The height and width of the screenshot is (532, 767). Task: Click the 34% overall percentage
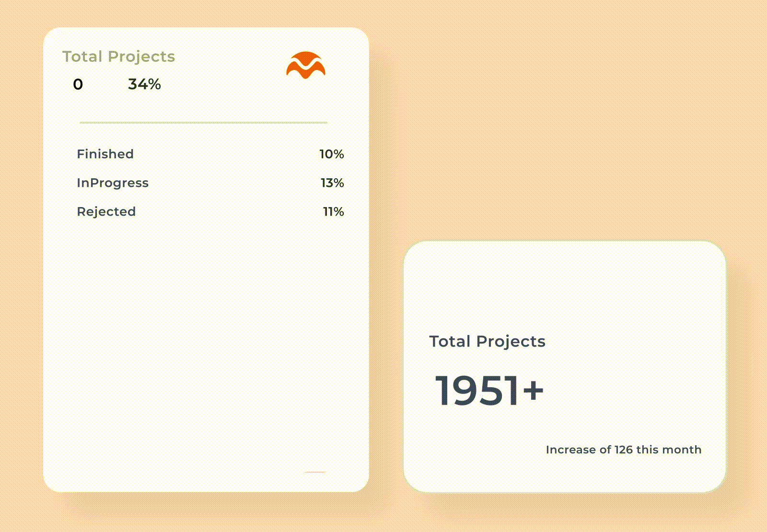144,84
